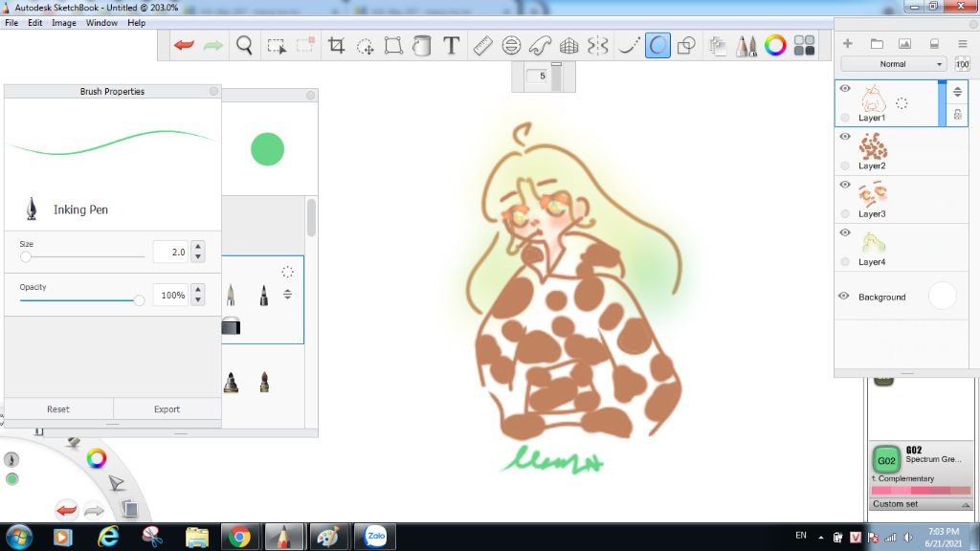
Task: Increase Opacity with up arrow
Action: click(x=197, y=289)
